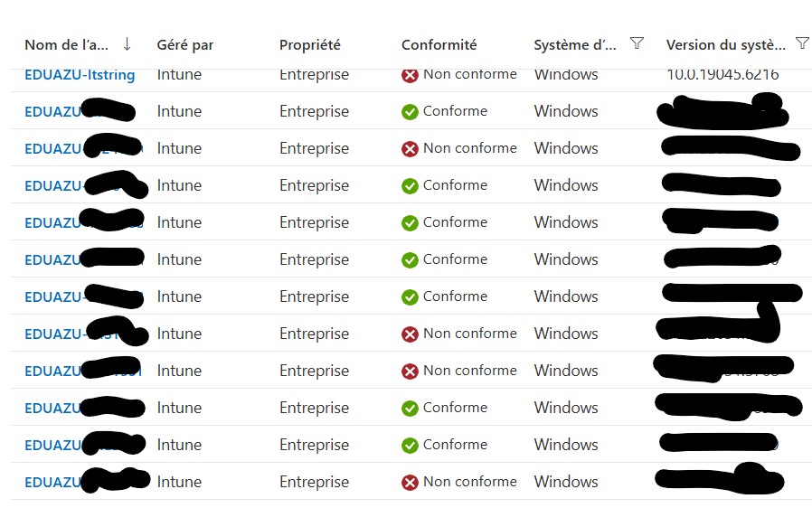Click the red X icon in the bottom row
Image resolution: width=812 pixels, height=508 pixels.
click(410, 483)
